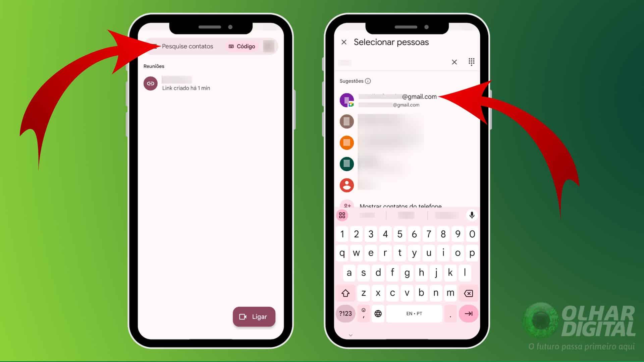
Task: Click the video camera Ligar button
Action: [254, 316]
